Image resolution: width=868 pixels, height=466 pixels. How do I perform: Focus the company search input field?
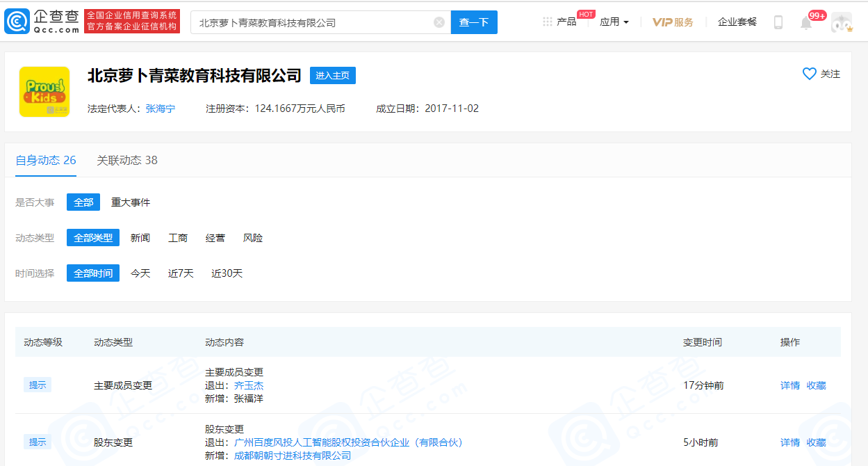[313, 22]
